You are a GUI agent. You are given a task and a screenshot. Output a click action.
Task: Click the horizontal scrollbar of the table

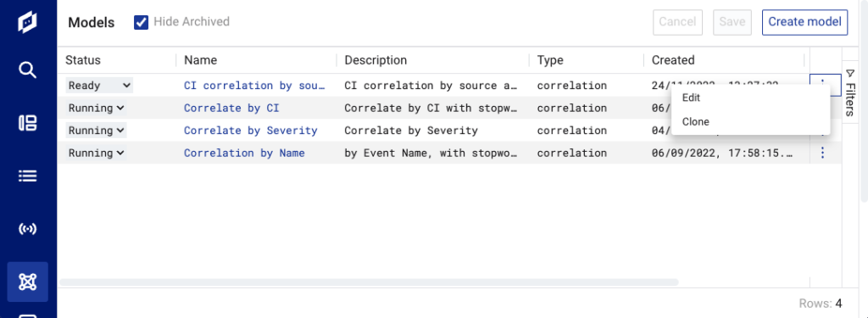pyautogui.click(x=369, y=282)
